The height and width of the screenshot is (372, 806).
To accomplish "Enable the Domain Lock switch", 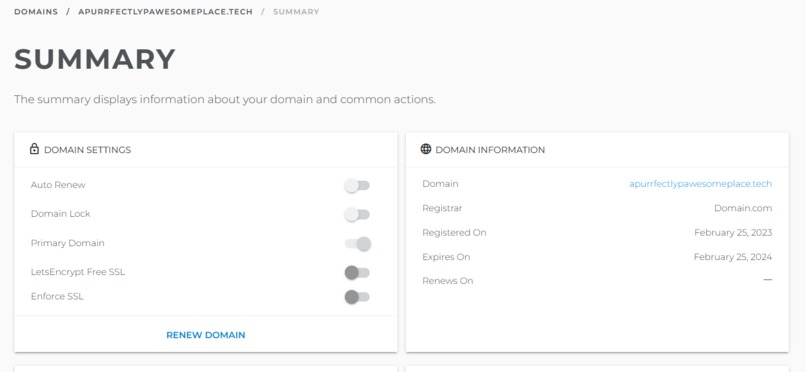I will (357, 214).
